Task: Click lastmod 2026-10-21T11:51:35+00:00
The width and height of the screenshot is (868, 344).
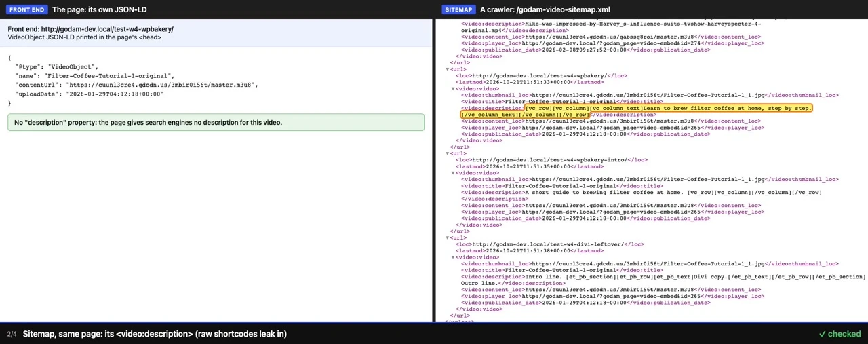Action: click(529, 166)
